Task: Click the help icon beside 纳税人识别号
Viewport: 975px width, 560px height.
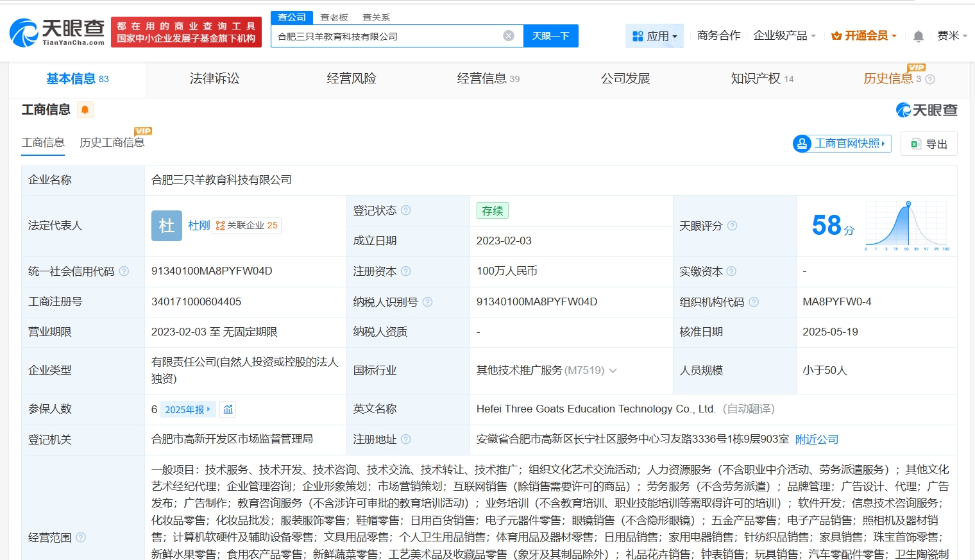Action: tap(427, 301)
